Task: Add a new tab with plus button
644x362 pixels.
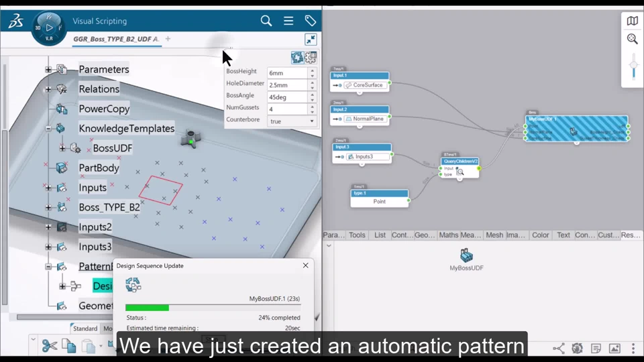Action: point(168,39)
